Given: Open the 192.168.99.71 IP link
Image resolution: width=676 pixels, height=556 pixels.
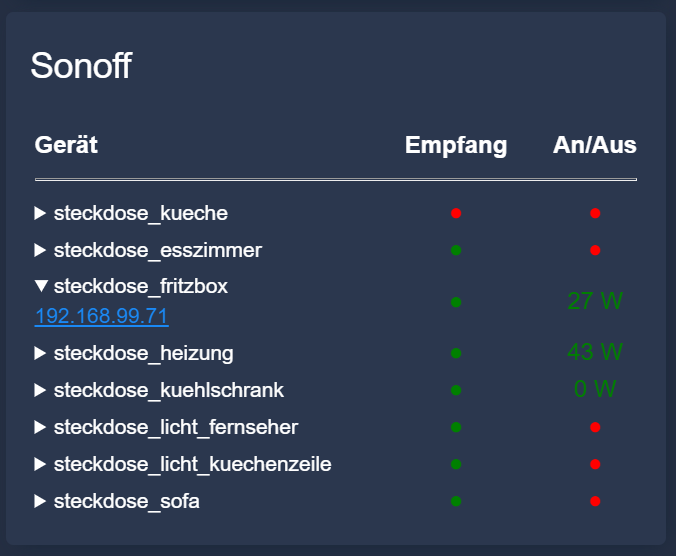Looking at the screenshot, I should 101,317.
